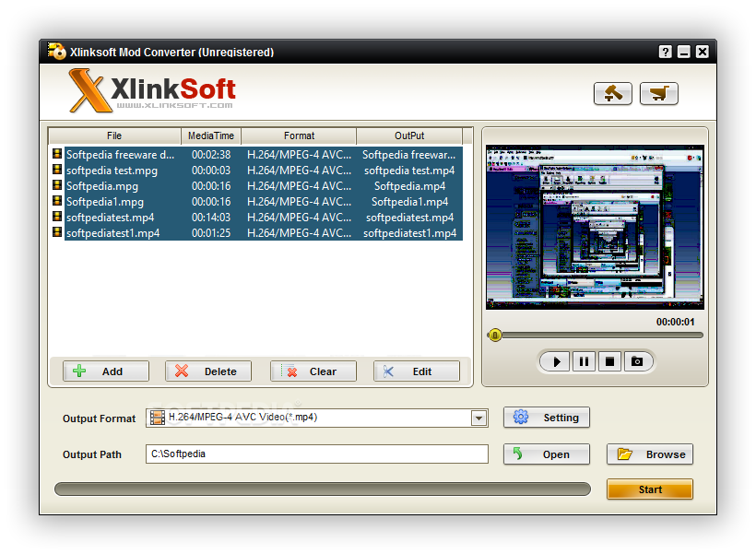Sort by the OutPut column header
Image resolution: width=756 pixels, height=554 pixels.
[409, 136]
